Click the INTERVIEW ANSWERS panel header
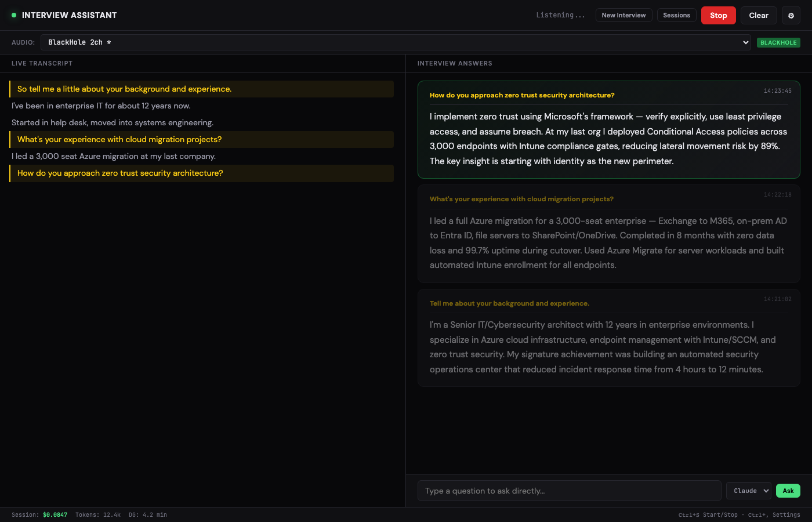This screenshot has height=522, width=812. pyautogui.click(x=455, y=63)
